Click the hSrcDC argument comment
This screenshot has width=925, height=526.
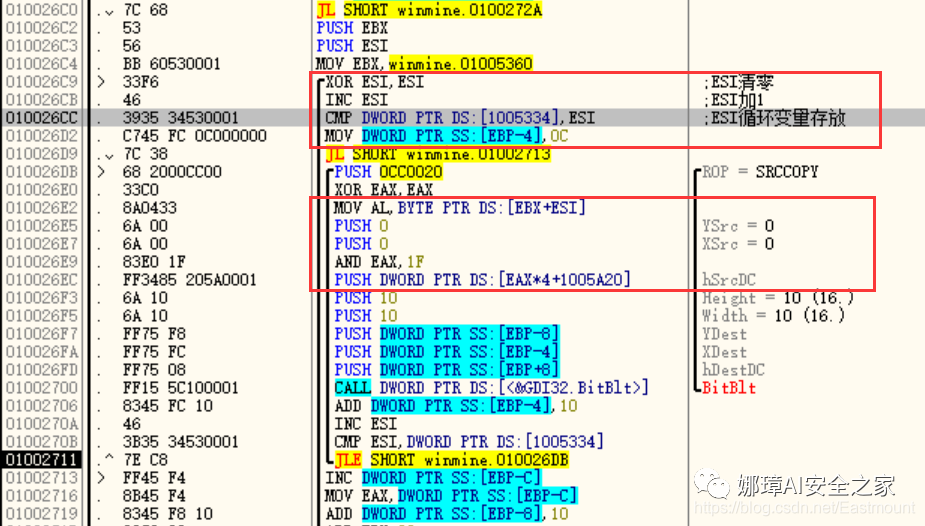point(729,280)
